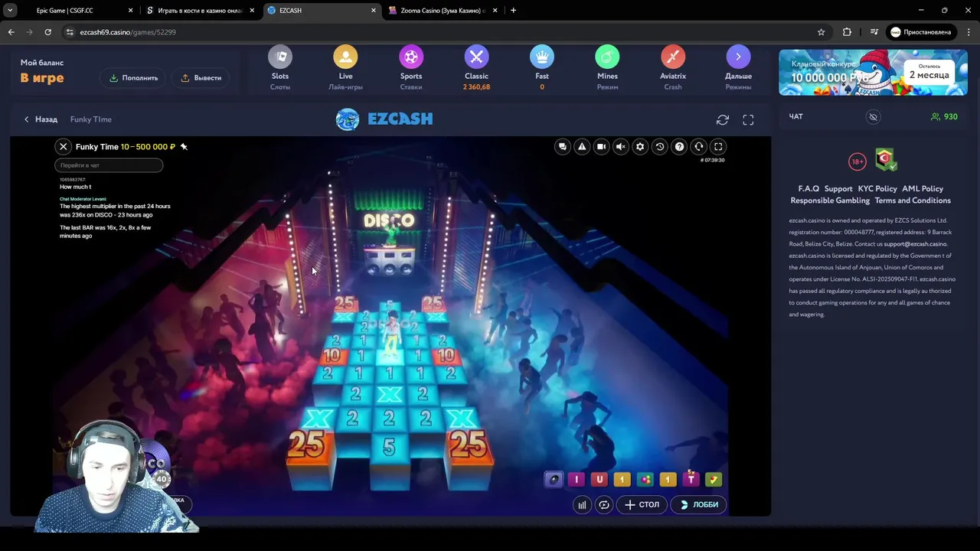Add Funky Time to favorites star
The height and width of the screenshot is (551, 980).
point(184,146)
